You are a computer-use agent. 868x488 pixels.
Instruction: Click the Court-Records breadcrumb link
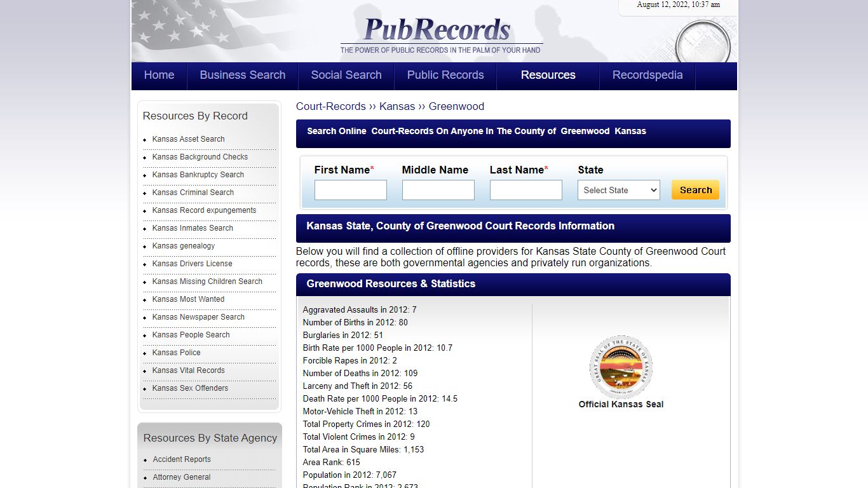[331, 106]
